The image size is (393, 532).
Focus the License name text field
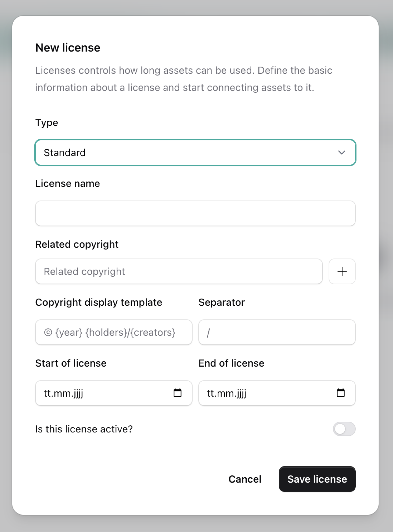[x=195, y=213]
